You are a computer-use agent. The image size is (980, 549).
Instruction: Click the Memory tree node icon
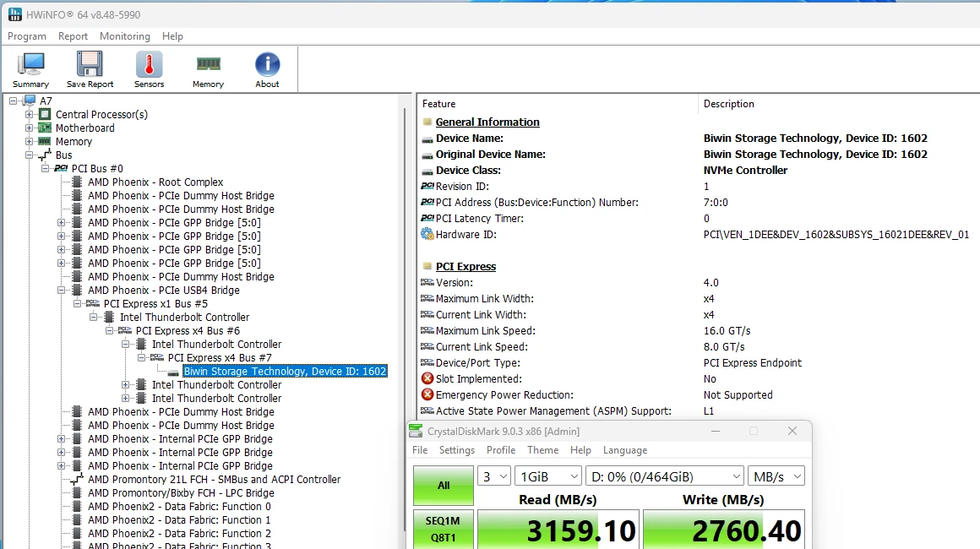point(45,141)
